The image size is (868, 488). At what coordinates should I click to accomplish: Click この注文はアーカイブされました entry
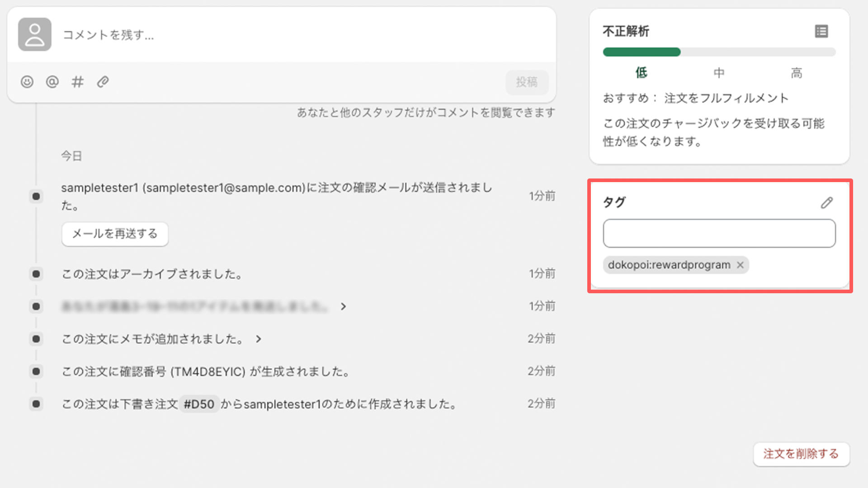pos(152,274)
